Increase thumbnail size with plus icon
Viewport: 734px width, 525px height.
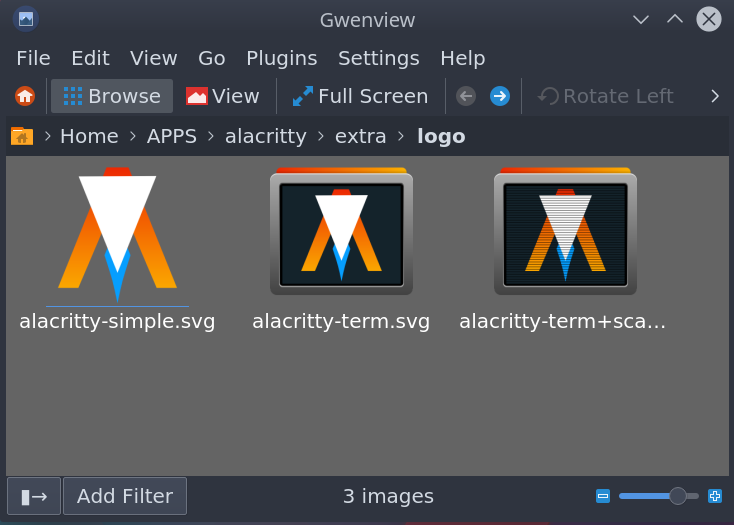[x=715, y=496]
